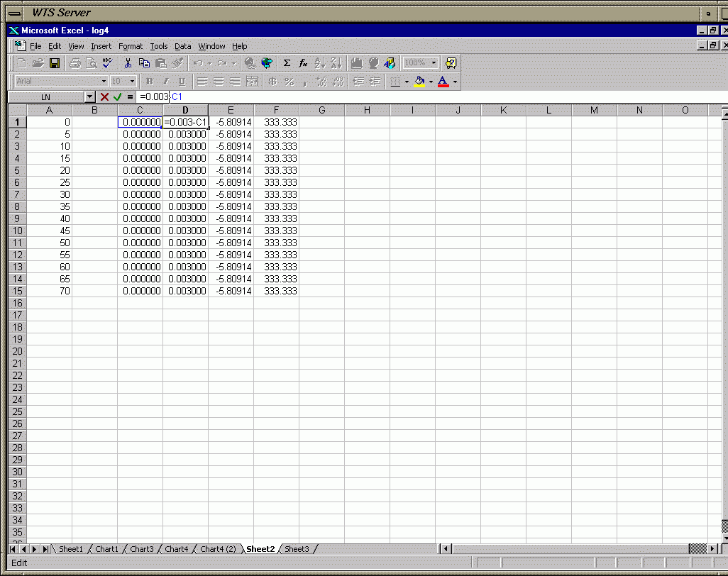
Task: Click the Save disk icon
Action: pyautogui.click(x=55, y=63)
